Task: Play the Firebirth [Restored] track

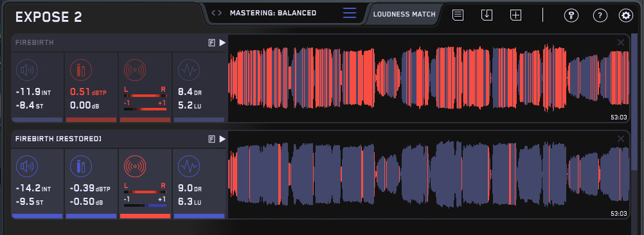Action: pos(222,139)
